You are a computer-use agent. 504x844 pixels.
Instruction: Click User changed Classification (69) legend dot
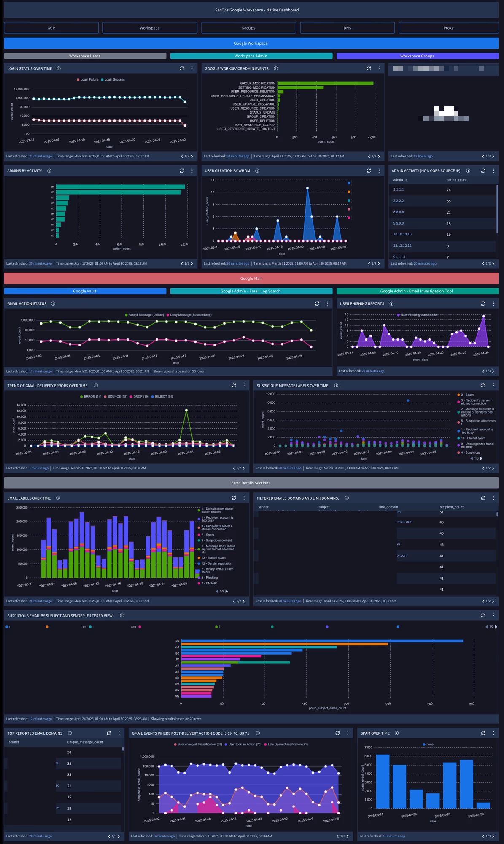pos(175,744)
